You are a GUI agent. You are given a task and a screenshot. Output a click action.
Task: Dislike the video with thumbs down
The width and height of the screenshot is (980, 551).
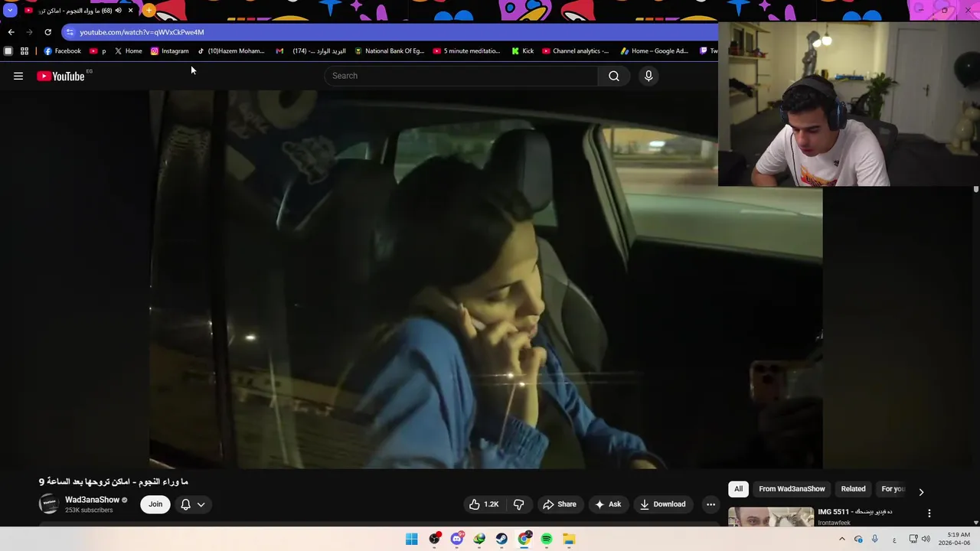click(x=519, y=504)
